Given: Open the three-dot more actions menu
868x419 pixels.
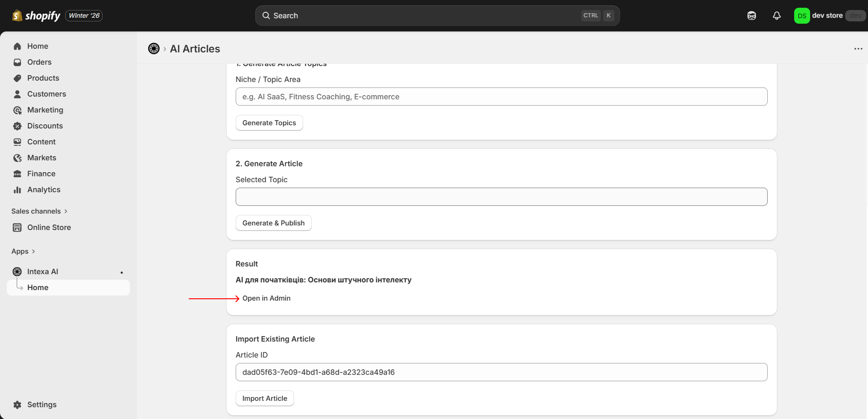Looking at the screenshot, I should (x=858, y=49).
